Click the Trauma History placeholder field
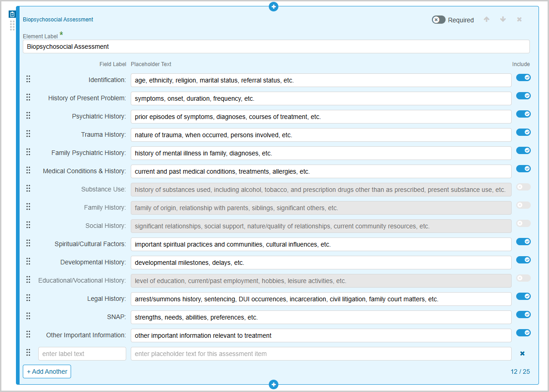 point(321,135)
